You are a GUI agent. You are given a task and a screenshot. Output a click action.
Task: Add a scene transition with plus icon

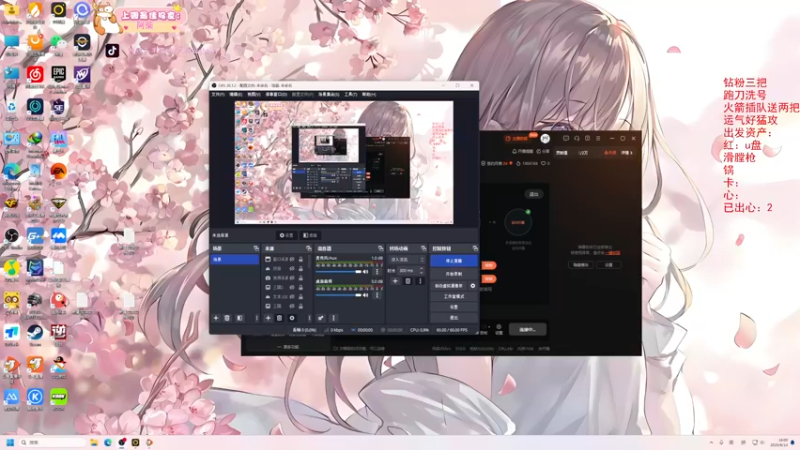395,281
